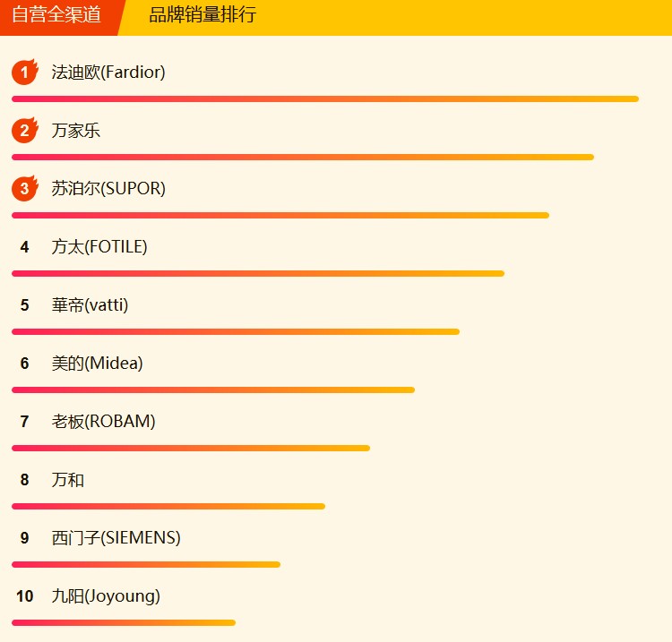The width and height of the screenshot is (672, 642).
Task: Open the 品牌销量排行 tab
Action: click(202, 15)
